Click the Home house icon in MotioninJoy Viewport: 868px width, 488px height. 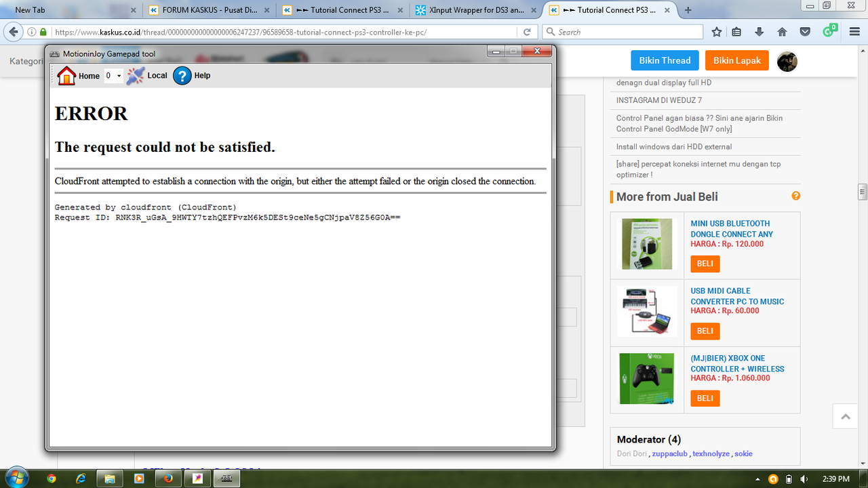[66, 76]
